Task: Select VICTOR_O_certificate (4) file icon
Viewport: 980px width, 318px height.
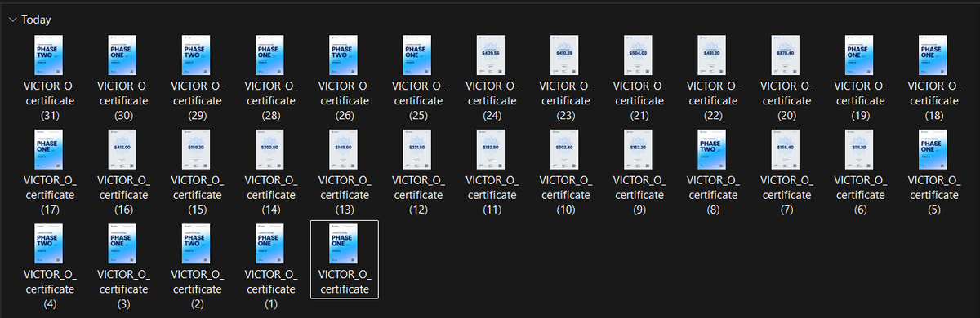Action: (x=51, y=244)
